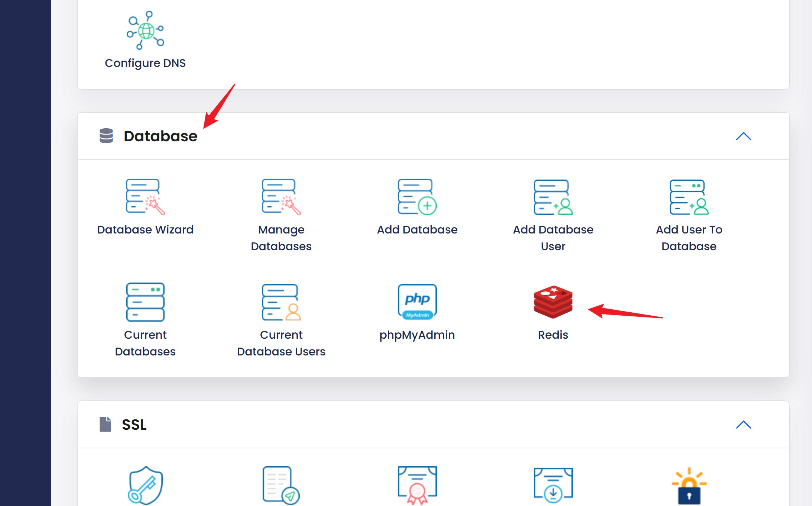
Task: Launch the Database Wizard icon
Action: [x=145, y=197]
